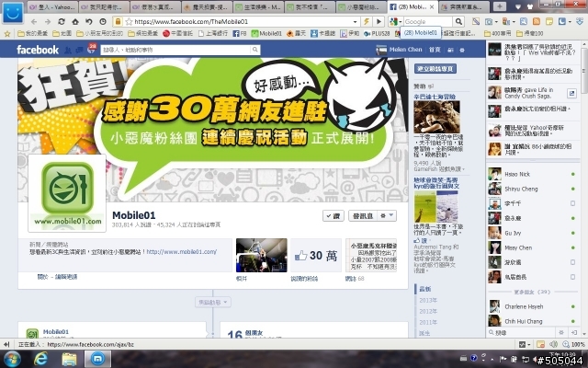Open the address bar URL history dropdown arrow
The image size is (588, 368).
(355, 22)
